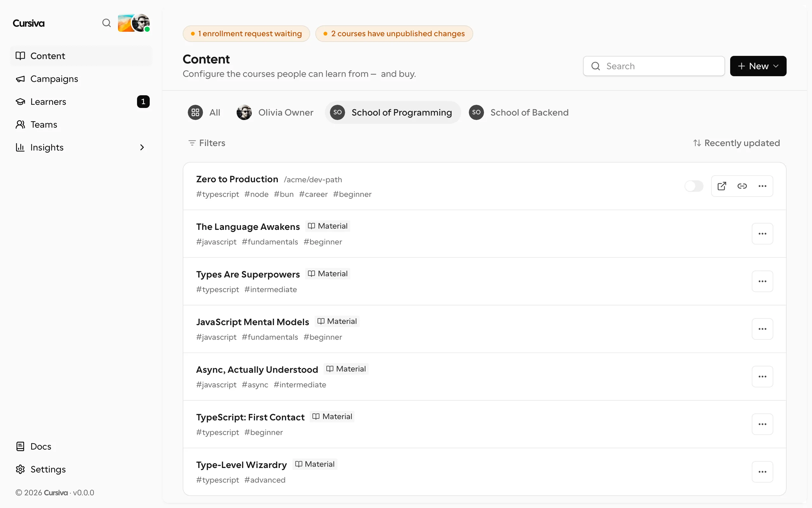Open TypeScript: First Contact course title
Screen dimensions: 812x508
pyautogui.click(x=250, y=417)
